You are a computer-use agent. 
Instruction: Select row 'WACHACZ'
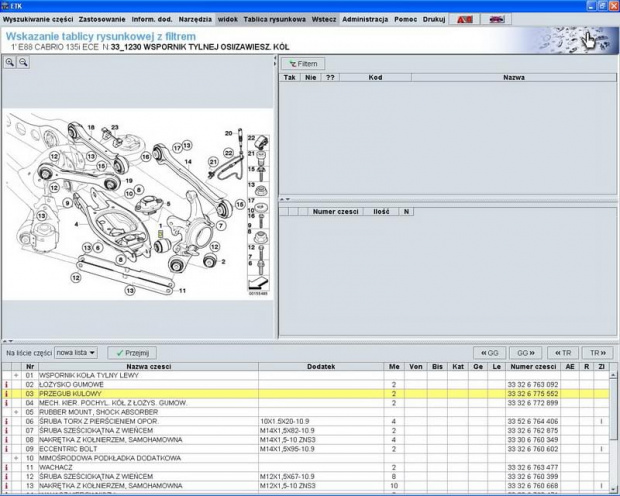305,468
